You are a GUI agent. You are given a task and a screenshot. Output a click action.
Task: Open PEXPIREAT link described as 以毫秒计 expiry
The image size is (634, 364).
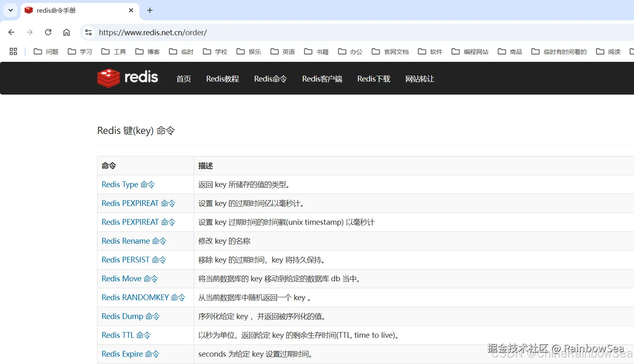pyautogui.click(x=138, y=203)
